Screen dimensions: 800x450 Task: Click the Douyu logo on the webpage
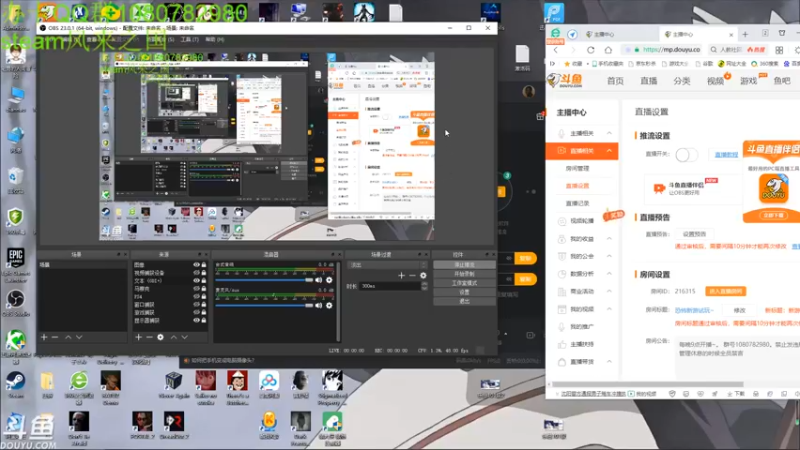[565, 80]
